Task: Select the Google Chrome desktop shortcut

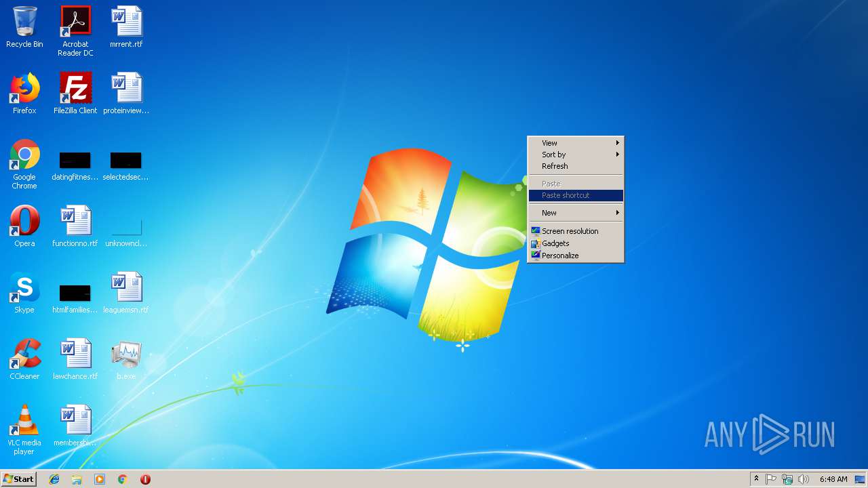Action: (24, 164)
